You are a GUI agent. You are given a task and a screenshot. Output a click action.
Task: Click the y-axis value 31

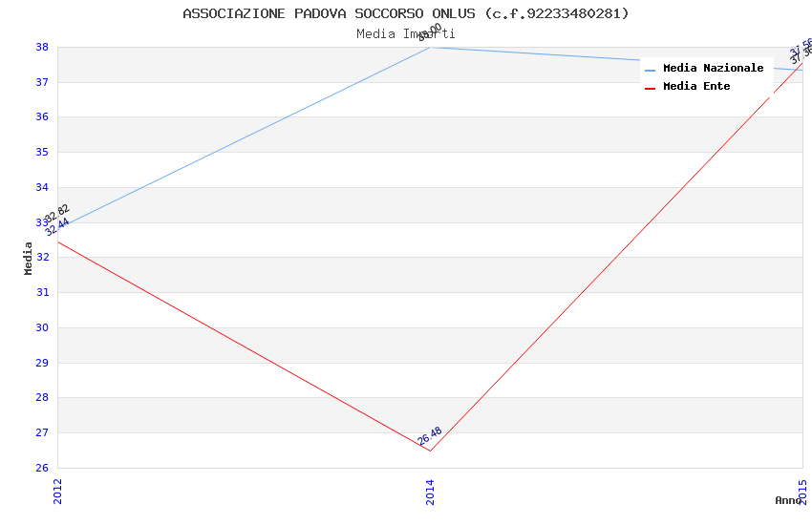point(42,292)
